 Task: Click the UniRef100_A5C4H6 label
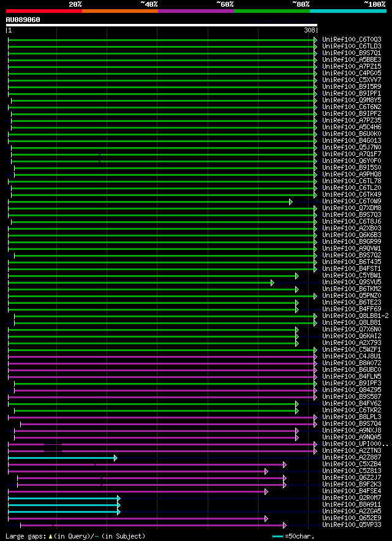pos(352,127)
